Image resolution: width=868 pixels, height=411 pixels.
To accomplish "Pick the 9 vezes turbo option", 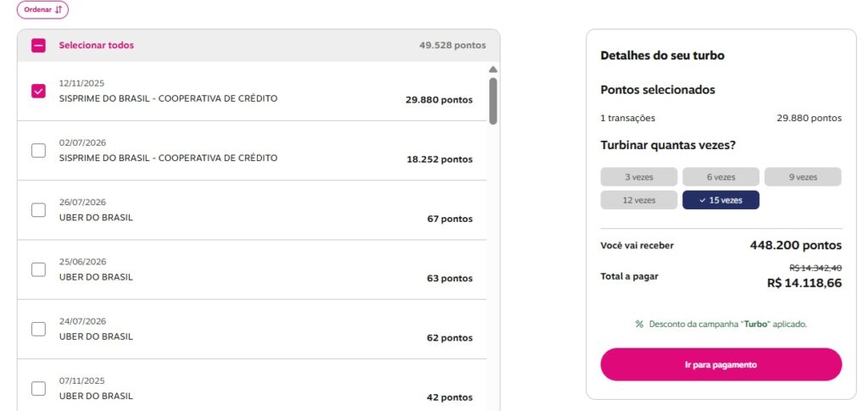I will [x=803, y=177].
